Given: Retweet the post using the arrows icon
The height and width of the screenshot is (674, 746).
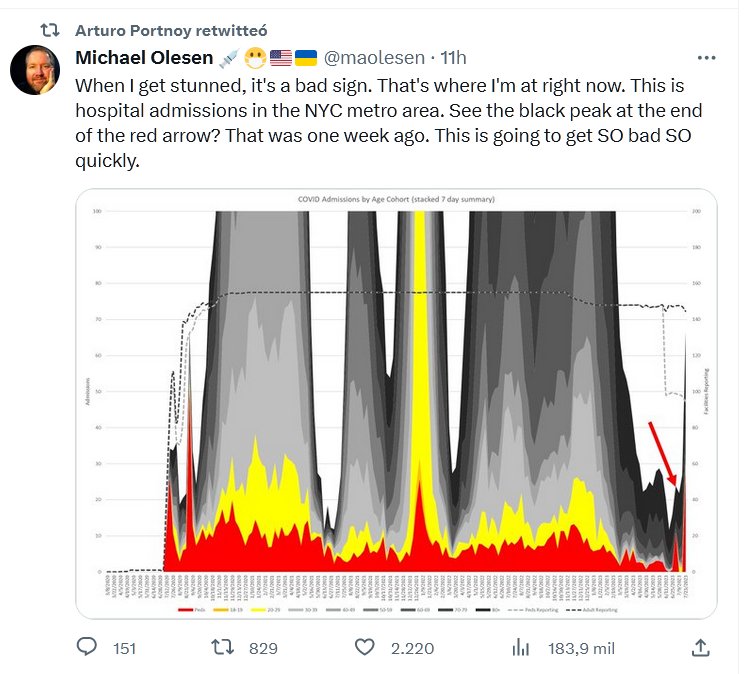Looking at the screenshot, I should click(226, 648).
